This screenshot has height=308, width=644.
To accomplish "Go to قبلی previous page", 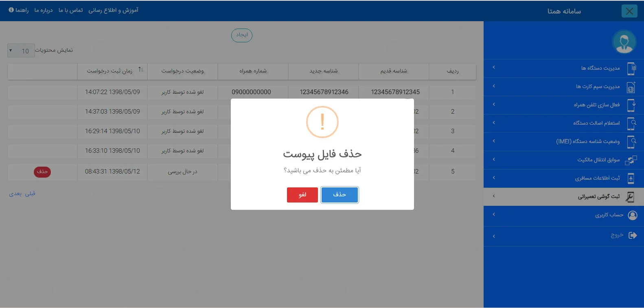I will pos(30,194).
